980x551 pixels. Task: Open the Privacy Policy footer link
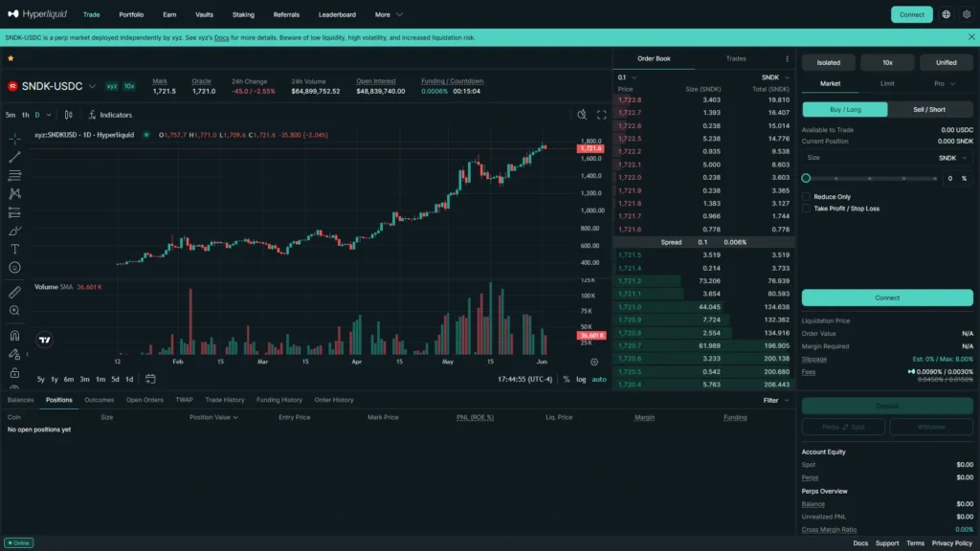tap(951, 543)
